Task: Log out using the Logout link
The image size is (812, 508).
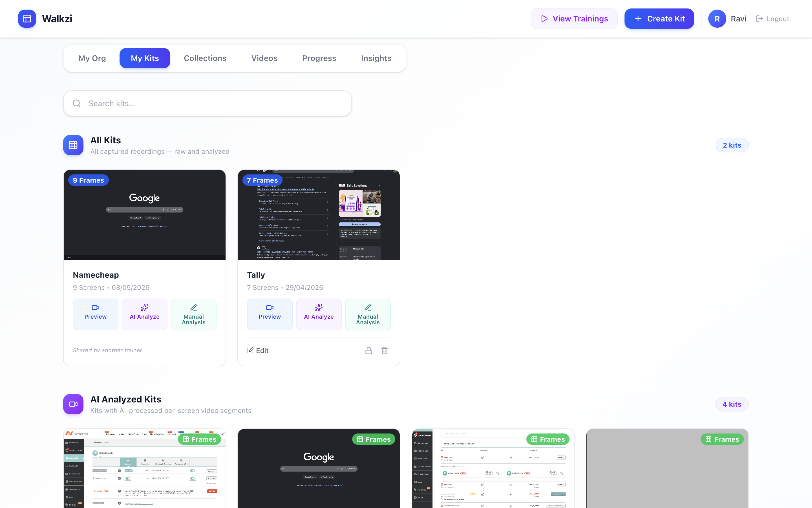Action: (x=773, y=19)
